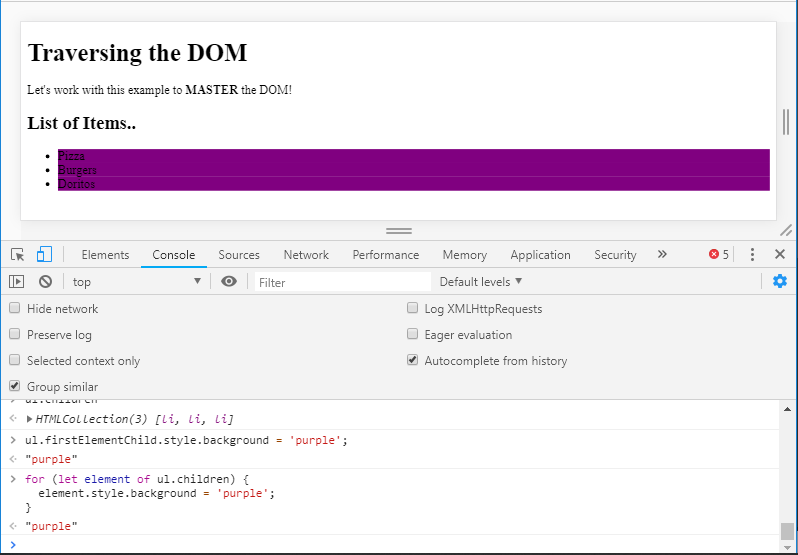Click the last "purple" output line

[x=51, y=526]
